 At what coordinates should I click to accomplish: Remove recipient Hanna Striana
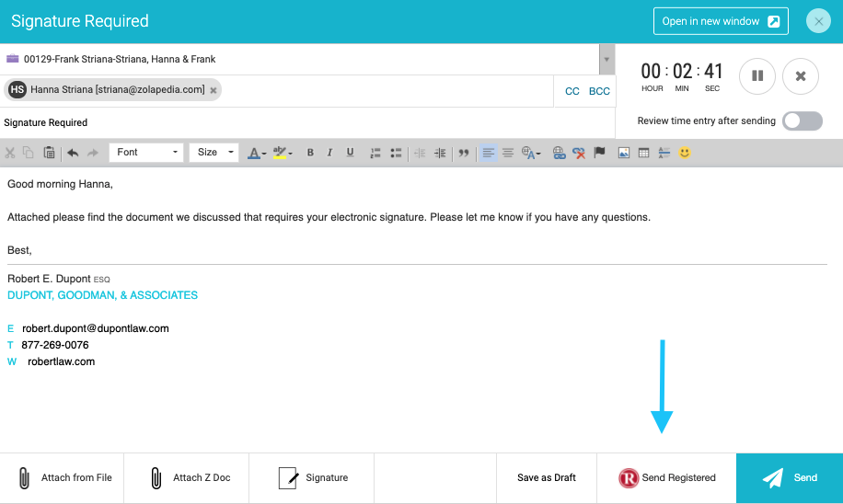(x=214, y=90)
